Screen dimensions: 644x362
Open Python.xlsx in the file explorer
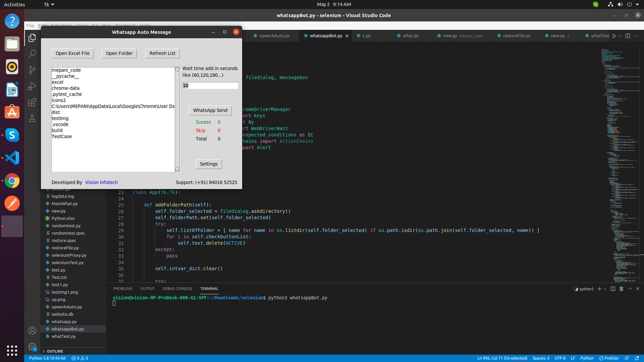[x=63, y=218]
